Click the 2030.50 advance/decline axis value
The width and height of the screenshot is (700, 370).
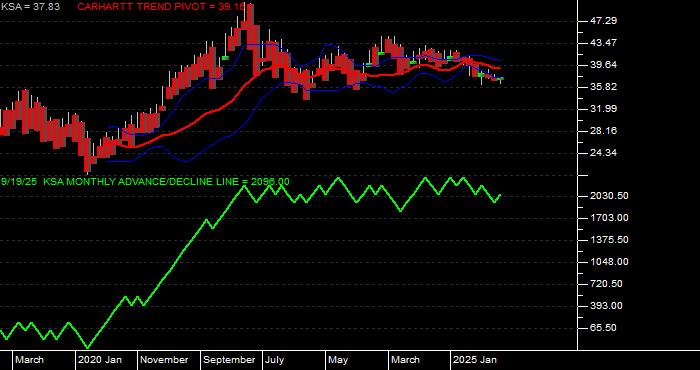coord(608,196)
